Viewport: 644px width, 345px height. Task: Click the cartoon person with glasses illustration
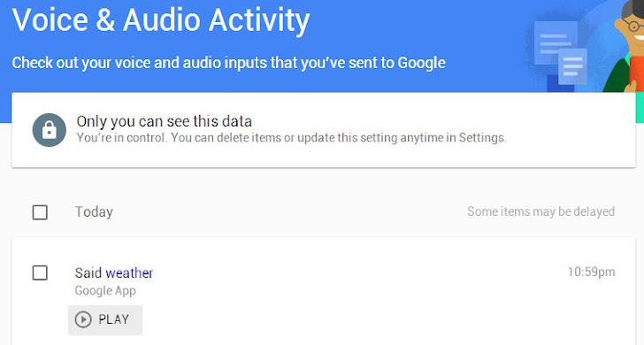(625, 46)
